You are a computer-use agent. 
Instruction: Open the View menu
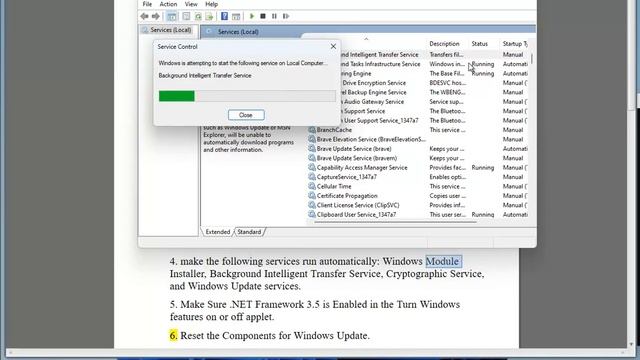pos(191,4)
